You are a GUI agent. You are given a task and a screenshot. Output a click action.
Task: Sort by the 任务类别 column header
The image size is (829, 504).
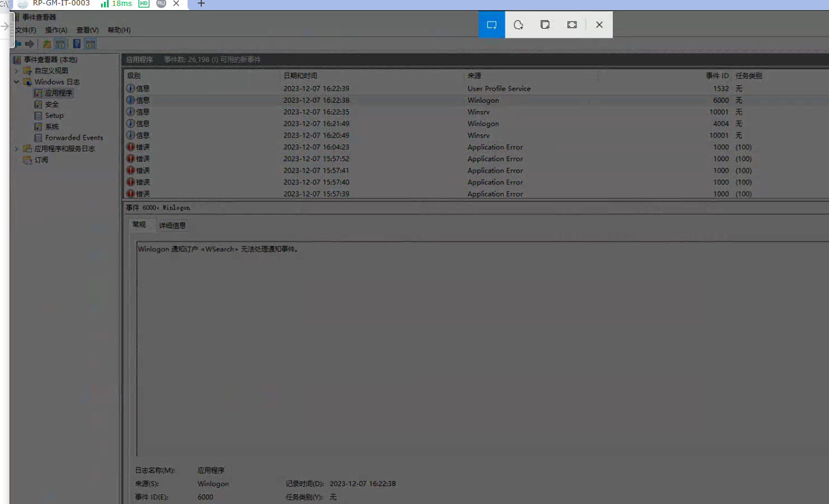tap(749, 76)
